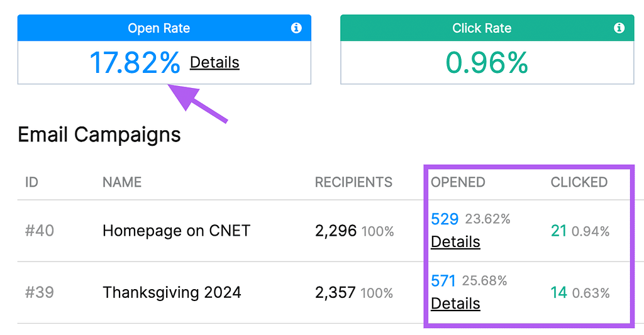The image size is (644, 335).
Task: Sort by the ID column header
Action: [x=31, y=182]
